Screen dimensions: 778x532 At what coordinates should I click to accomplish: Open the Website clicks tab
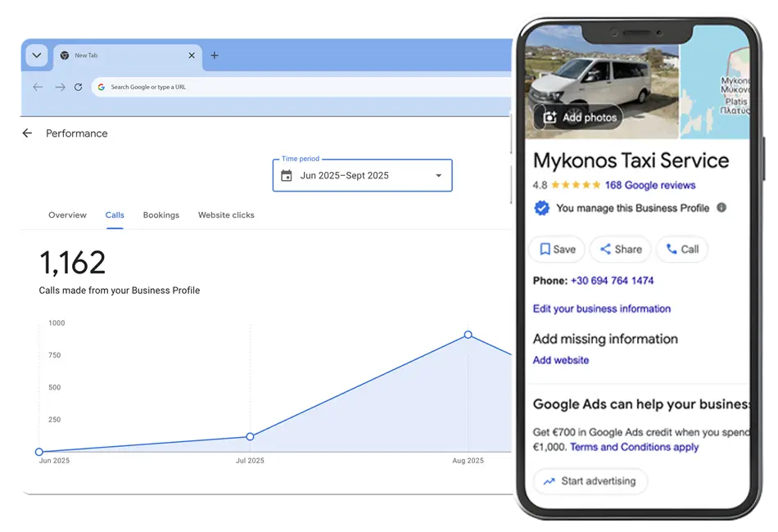226,215
